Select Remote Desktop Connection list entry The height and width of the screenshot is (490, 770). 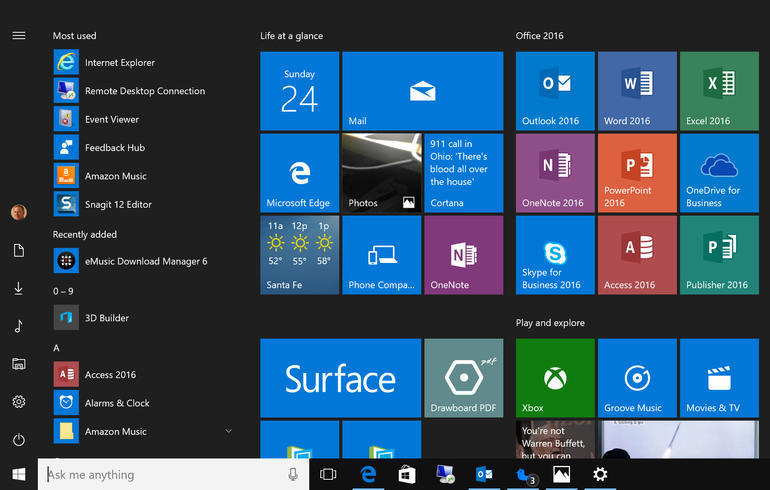[144, 91]
